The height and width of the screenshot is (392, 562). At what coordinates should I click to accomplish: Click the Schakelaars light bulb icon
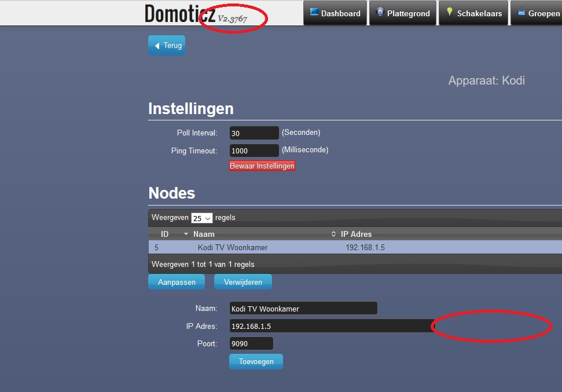pyautogui.click(x=450, y=12)
